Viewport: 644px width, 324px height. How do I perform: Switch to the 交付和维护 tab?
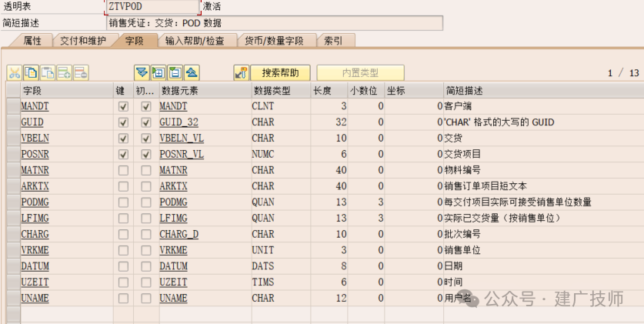(83, 41)
